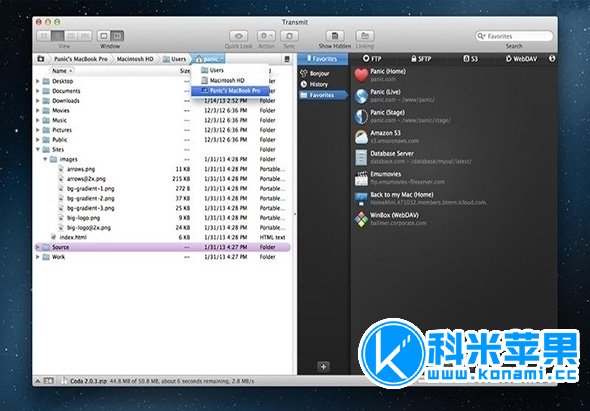Expand the Documents folder

(x=38, y=91)
